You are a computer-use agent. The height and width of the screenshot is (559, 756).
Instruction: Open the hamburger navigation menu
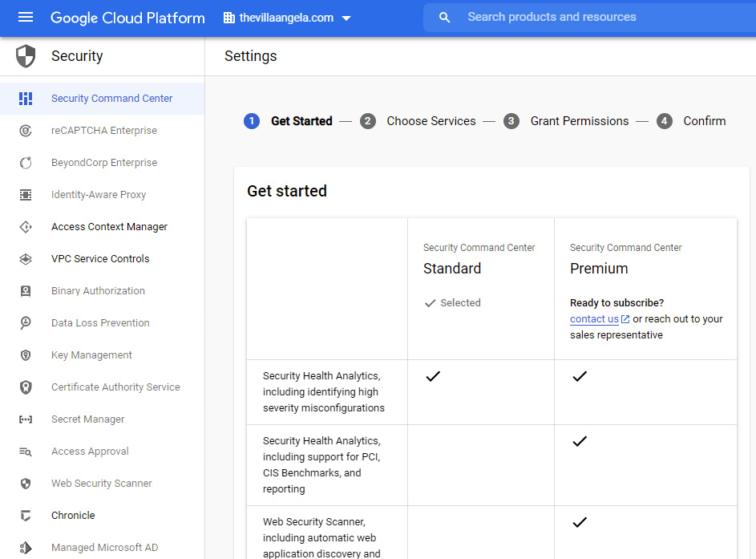26,18
